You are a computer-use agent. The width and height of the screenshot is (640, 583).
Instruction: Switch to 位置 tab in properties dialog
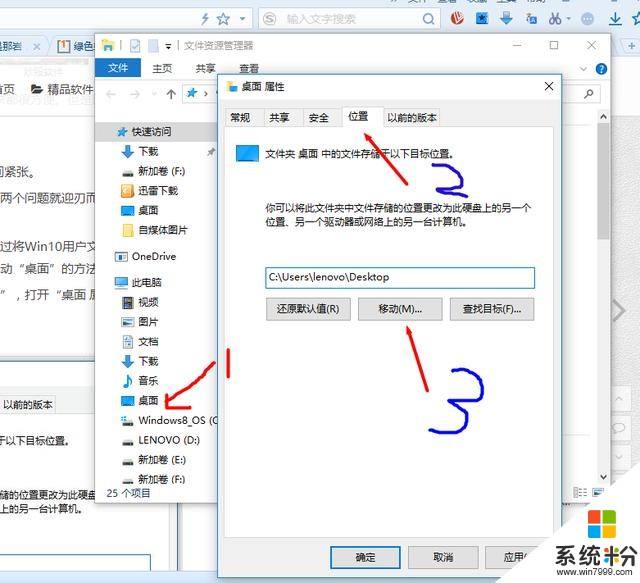point(358,116)
